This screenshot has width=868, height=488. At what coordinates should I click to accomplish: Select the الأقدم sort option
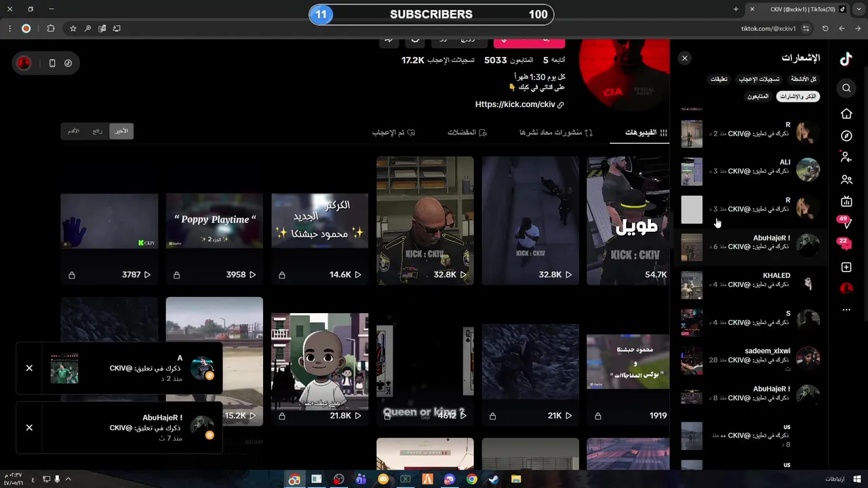click(74, 131)
